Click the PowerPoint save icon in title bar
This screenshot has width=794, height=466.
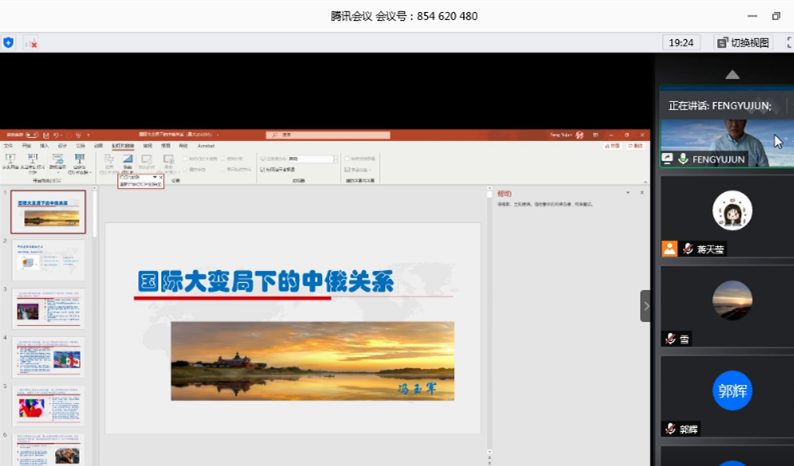(47, 135)
